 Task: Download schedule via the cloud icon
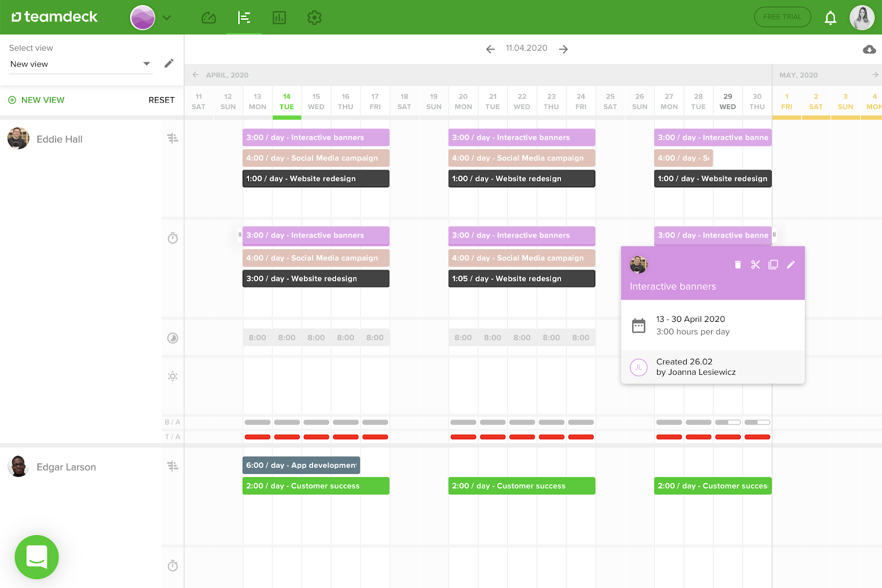click(869, 50)
